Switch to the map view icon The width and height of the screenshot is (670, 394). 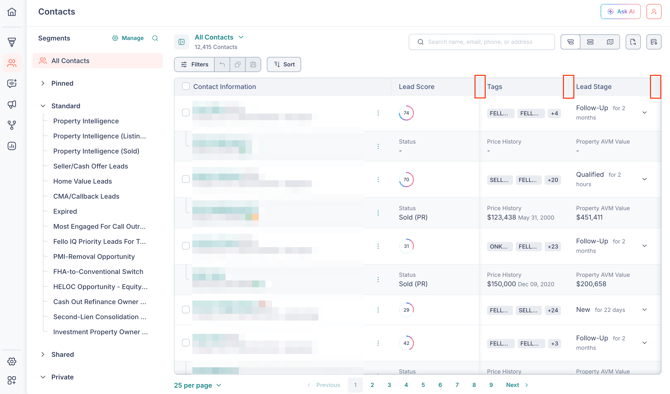tap(610, 42)
